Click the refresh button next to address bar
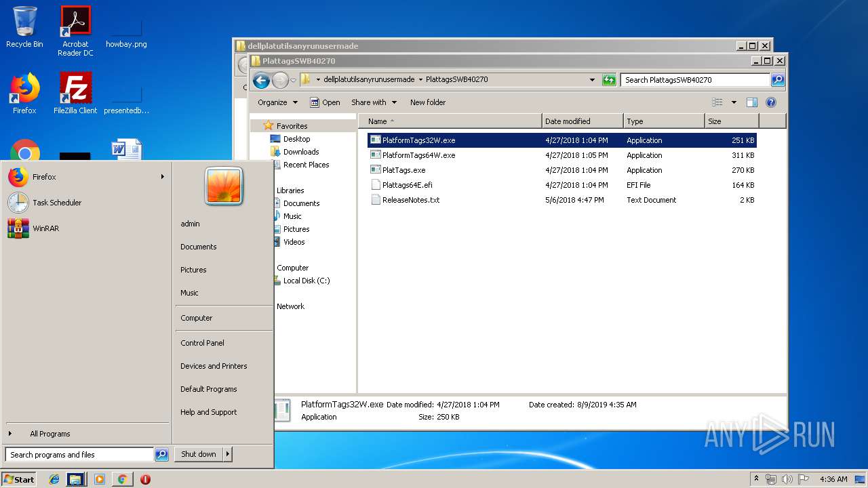868x488 pixels. pos(609,80)
